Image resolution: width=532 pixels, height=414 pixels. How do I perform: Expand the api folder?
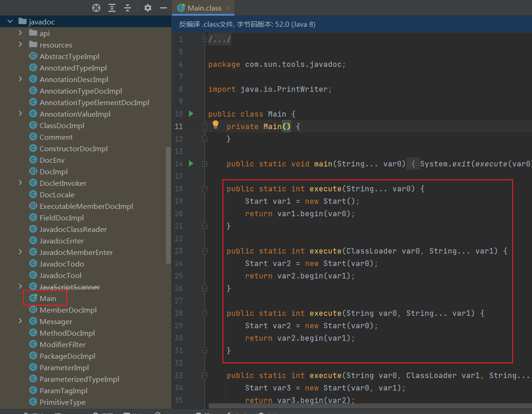20,33
